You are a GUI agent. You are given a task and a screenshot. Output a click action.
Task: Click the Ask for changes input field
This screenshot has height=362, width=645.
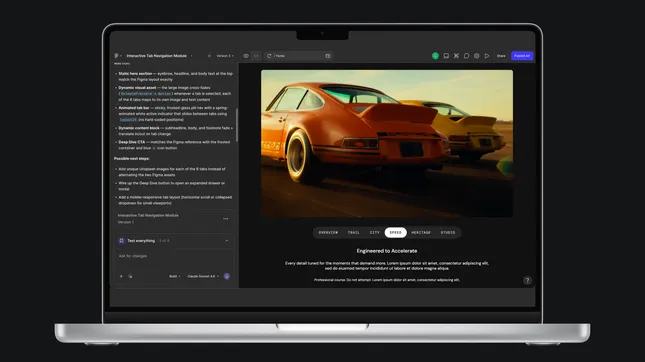(174, 256)
